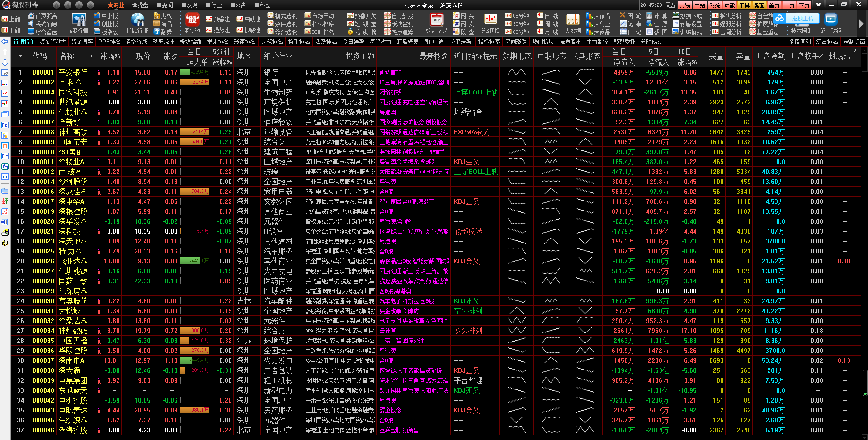Click the 下翻 page-down item
868x440 pixels.
point(11,30)
